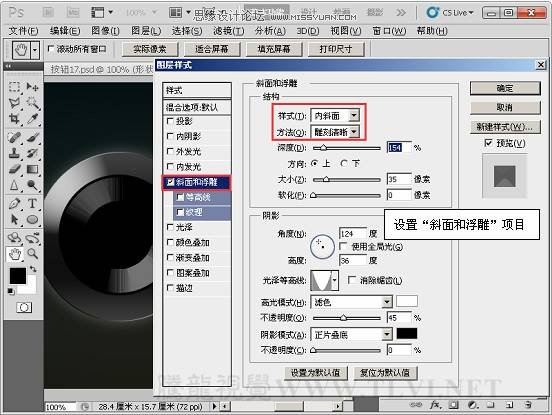The image size is (552, 415).
Task: Toggle Quick Mask mode icon
Action: tap(24, 308)
